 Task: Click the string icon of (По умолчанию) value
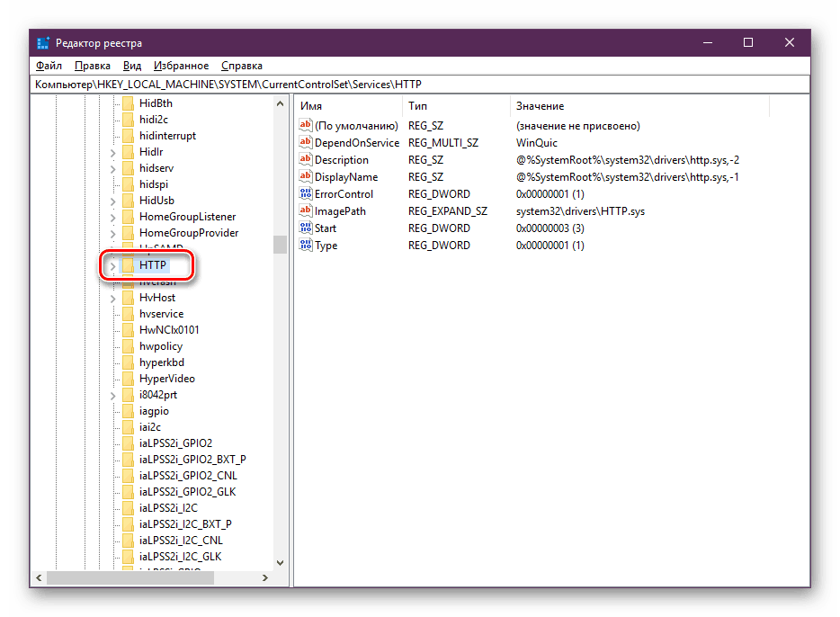tap(306, 125)
